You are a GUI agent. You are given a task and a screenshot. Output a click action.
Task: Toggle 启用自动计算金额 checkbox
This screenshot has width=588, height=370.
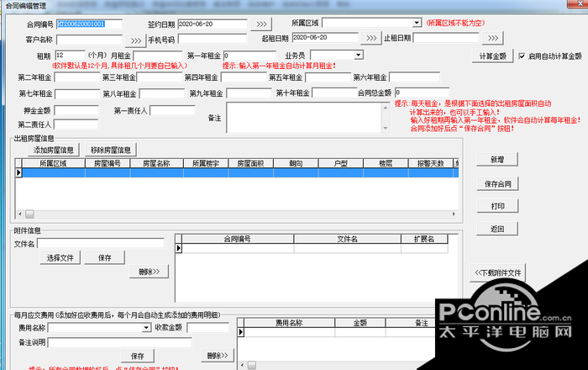click(522, 55)
